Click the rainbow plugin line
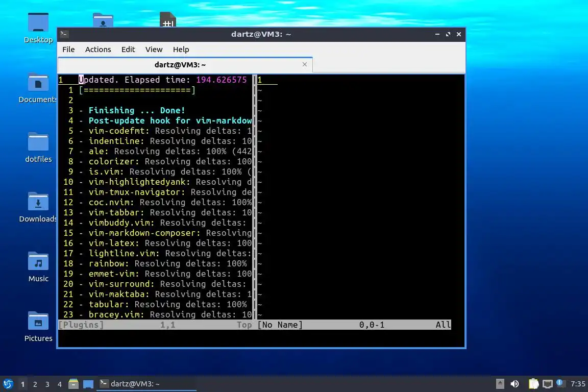The width and height of the screenshot is (588, 392). click(x=162, y=263)
